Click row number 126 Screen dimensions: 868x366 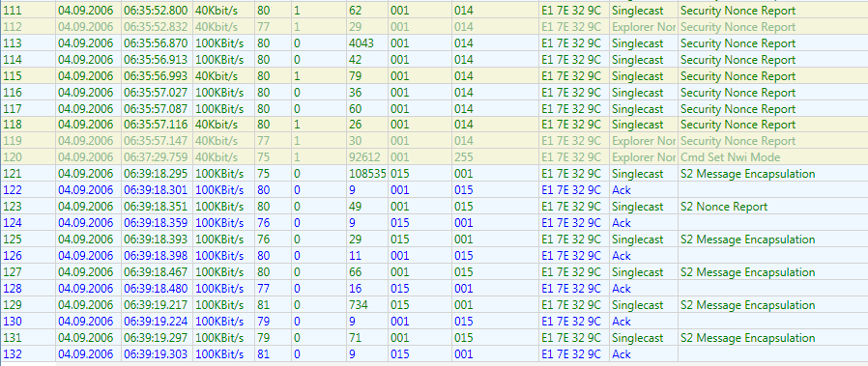coord(12,255)
